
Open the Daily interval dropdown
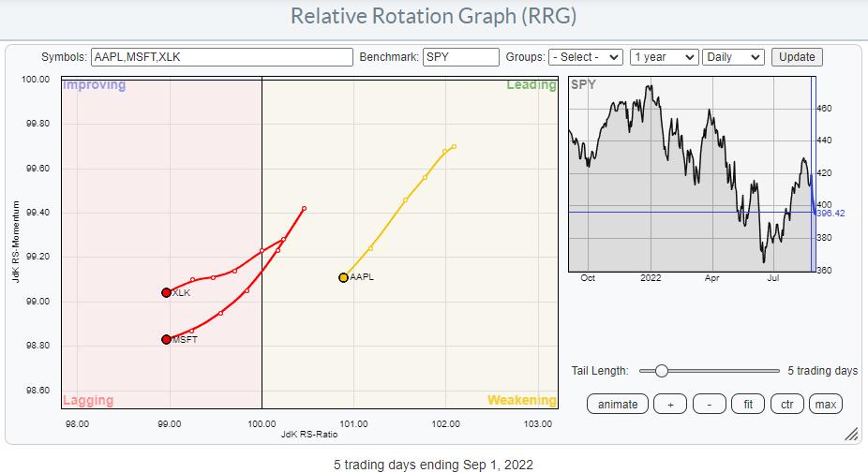pos(733,57)
